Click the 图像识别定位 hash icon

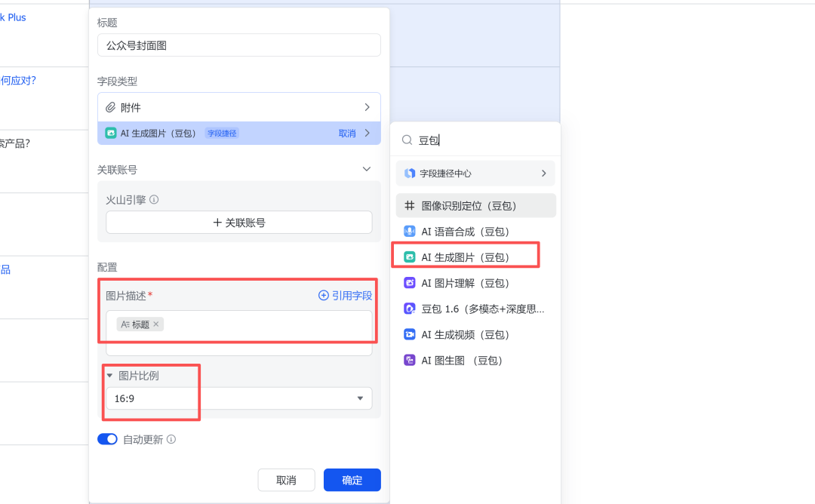tap(410, 206)
